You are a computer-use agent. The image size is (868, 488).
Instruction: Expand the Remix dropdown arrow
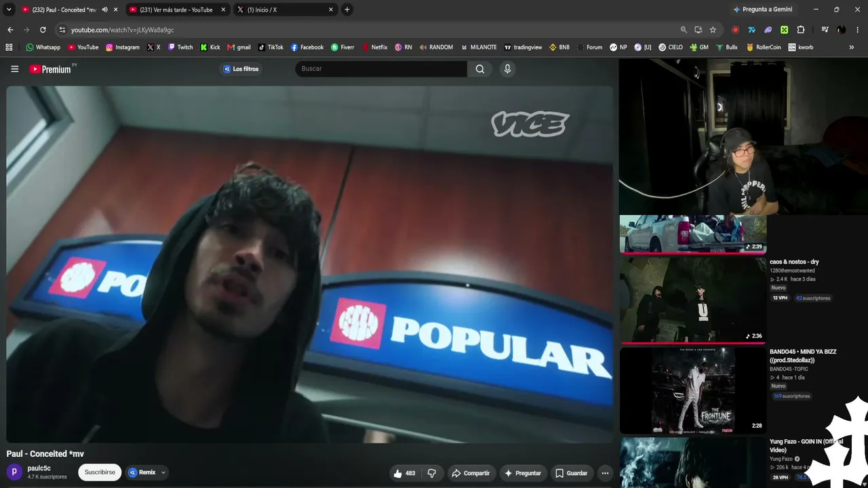(x=163, y=472)
